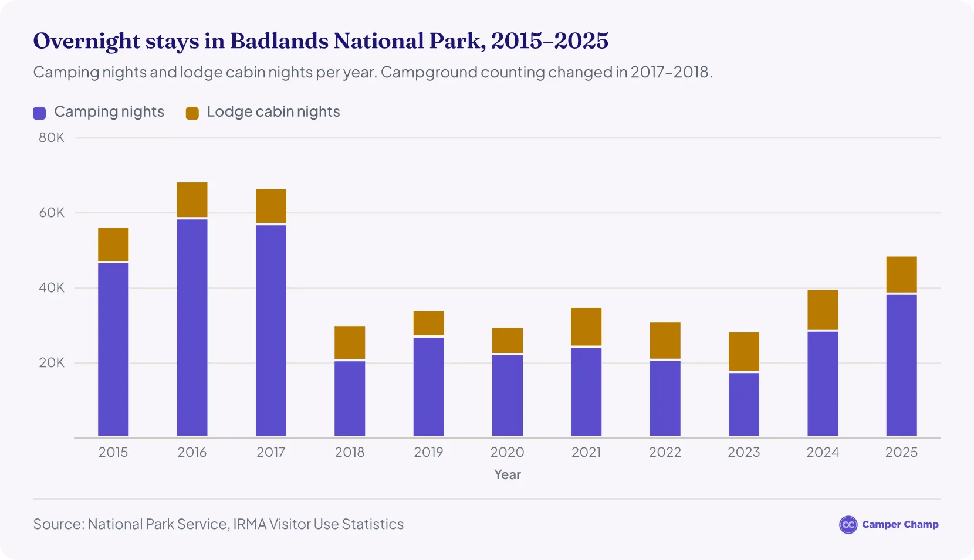Screen dimensions: 974x560
Task: Click the National Park Service source text
Action: point(218,524)
